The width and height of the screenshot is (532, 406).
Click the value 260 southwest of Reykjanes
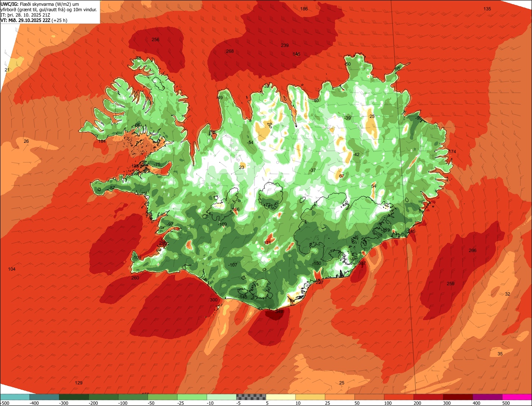(x=135, y=278)
